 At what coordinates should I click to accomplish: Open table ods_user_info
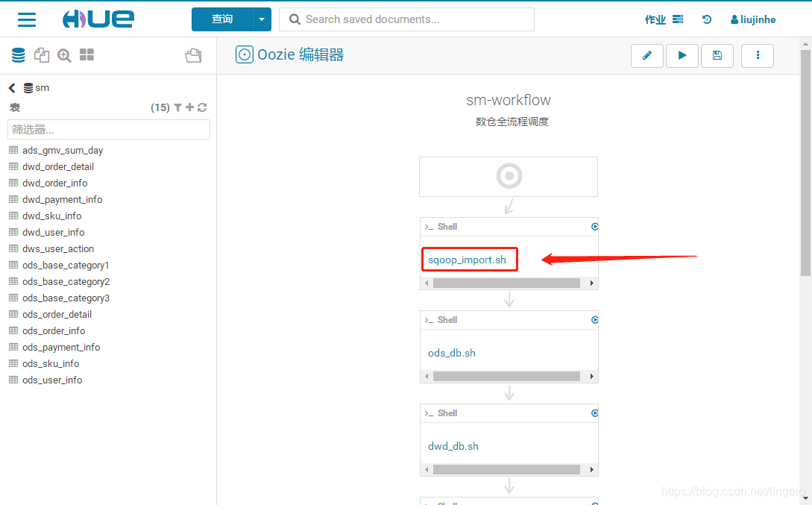click(52, 380)
